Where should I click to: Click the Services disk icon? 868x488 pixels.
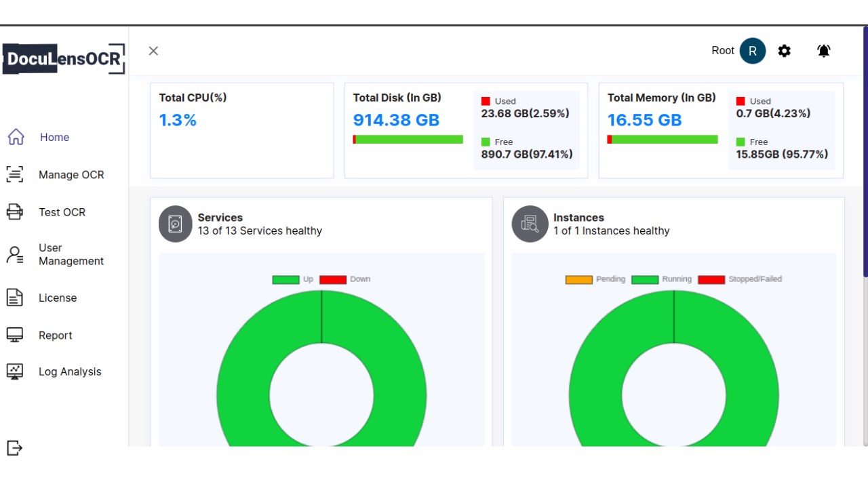point(176,224)
